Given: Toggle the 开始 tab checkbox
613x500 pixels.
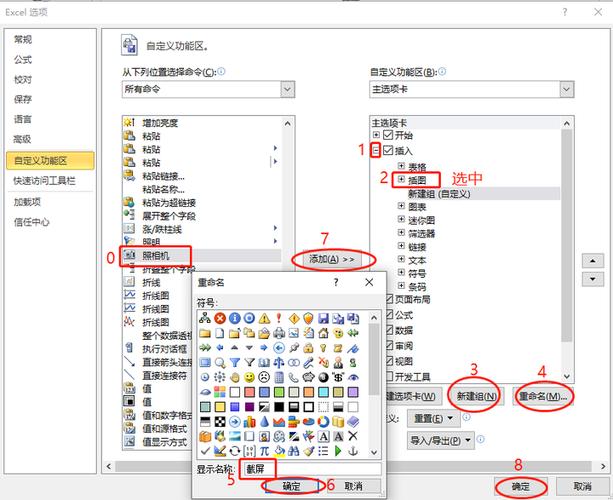Looking at the screenshot, I should click(x=388, y=135).
